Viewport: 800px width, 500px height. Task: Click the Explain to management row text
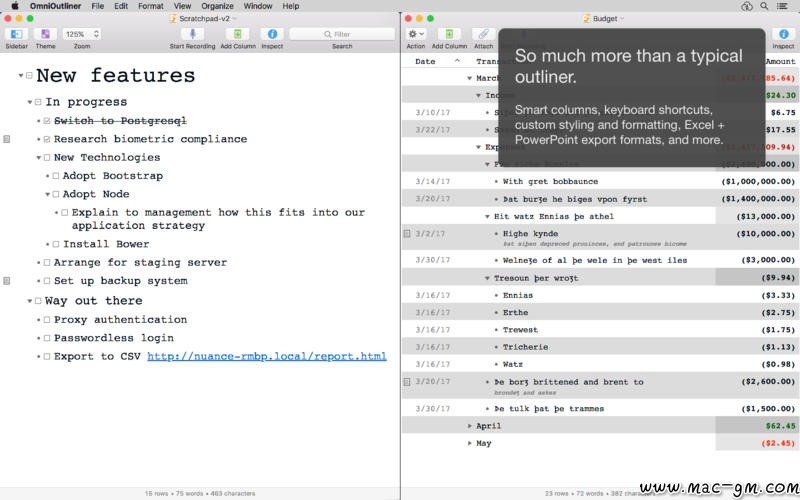218,219
